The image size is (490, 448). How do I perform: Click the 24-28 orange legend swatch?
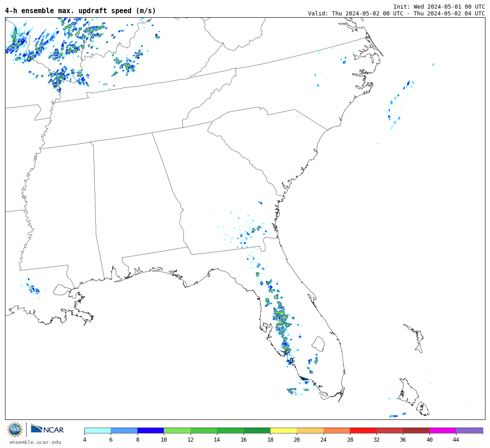tap(337, 430)
